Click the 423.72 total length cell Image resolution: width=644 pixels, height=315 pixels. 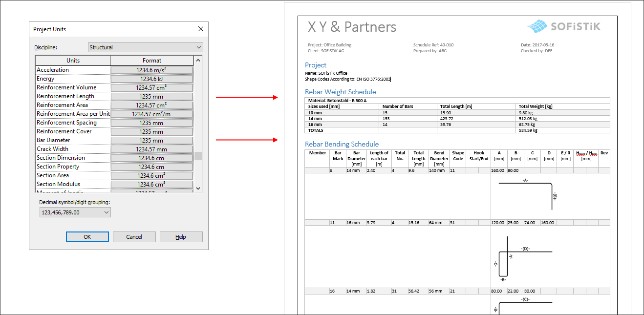[x=476, y=119]
